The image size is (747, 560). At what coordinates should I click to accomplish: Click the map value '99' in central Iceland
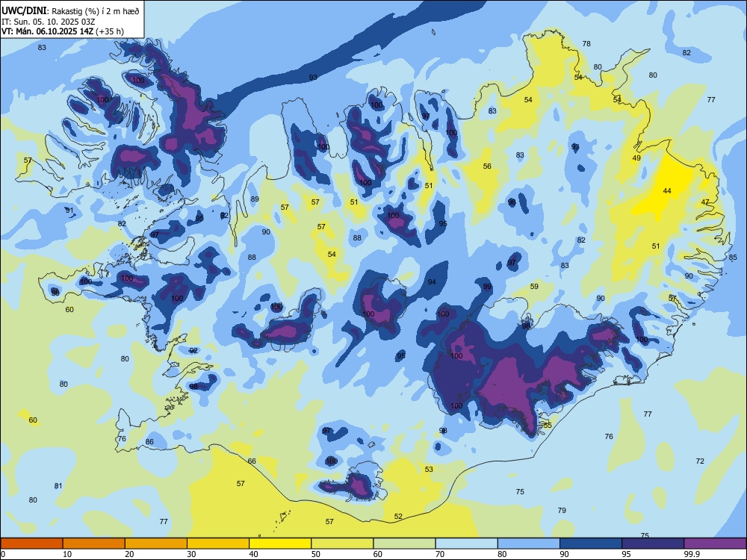point(487,287)
